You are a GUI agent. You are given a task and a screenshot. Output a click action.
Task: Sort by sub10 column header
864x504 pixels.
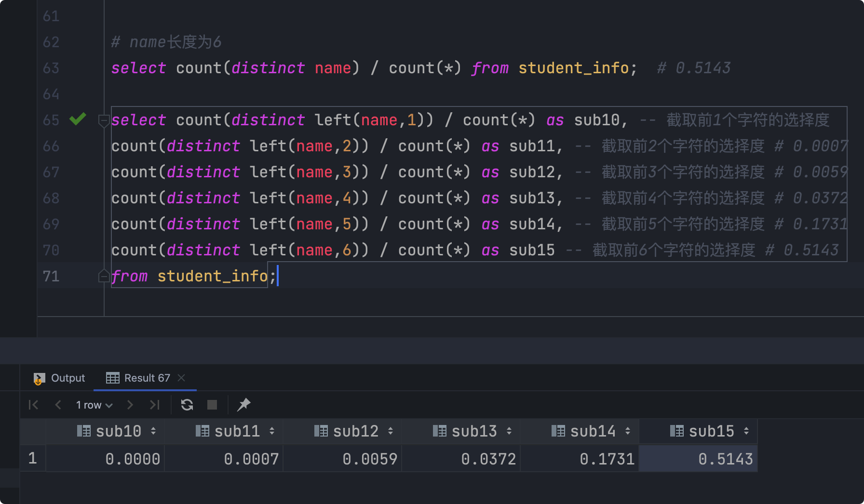pyautogui.click(x=106, y=431)
